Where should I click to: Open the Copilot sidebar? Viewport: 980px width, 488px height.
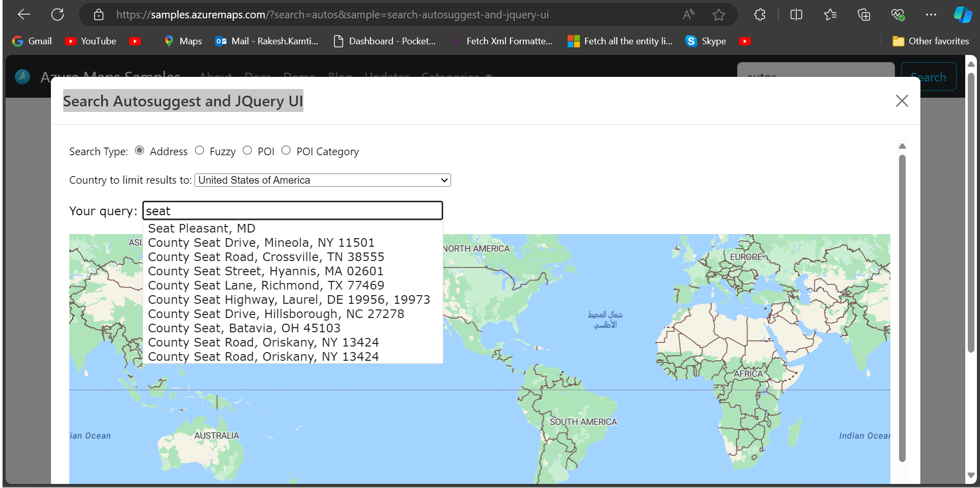[962, 15]
